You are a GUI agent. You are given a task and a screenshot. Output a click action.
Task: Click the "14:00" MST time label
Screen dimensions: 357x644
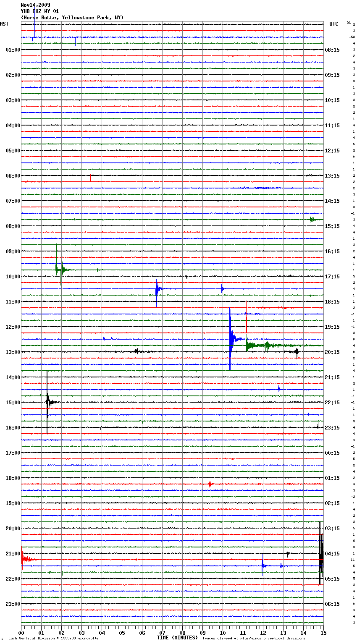tap(13, 377)
